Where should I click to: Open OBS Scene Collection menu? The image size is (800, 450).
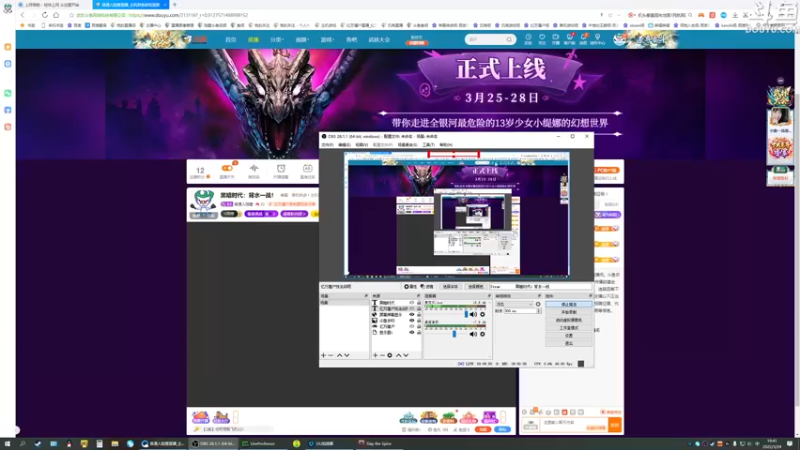[x=407, y=145]
